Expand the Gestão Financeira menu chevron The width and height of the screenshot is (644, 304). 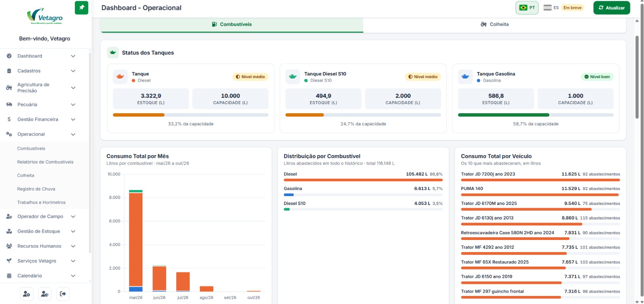click(x=73, y=120)
